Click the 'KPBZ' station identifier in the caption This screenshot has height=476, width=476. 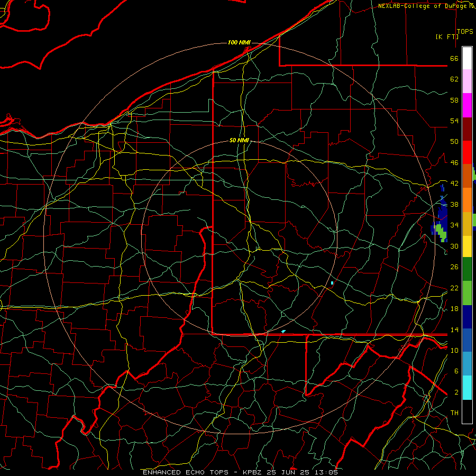pos(253,472)
